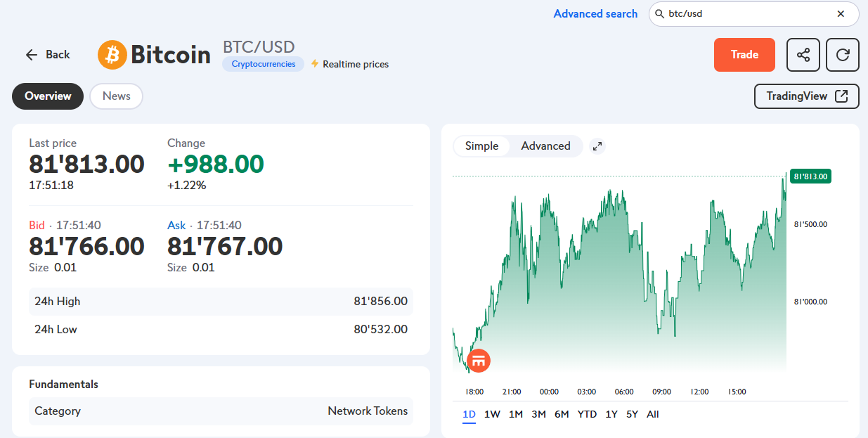Click the 81'000.00 axis label
Screen dimensions: 868x438
point(810,302)
